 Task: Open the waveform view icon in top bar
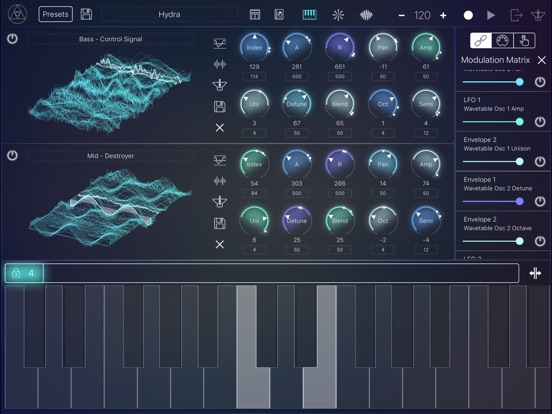point(366,15)
